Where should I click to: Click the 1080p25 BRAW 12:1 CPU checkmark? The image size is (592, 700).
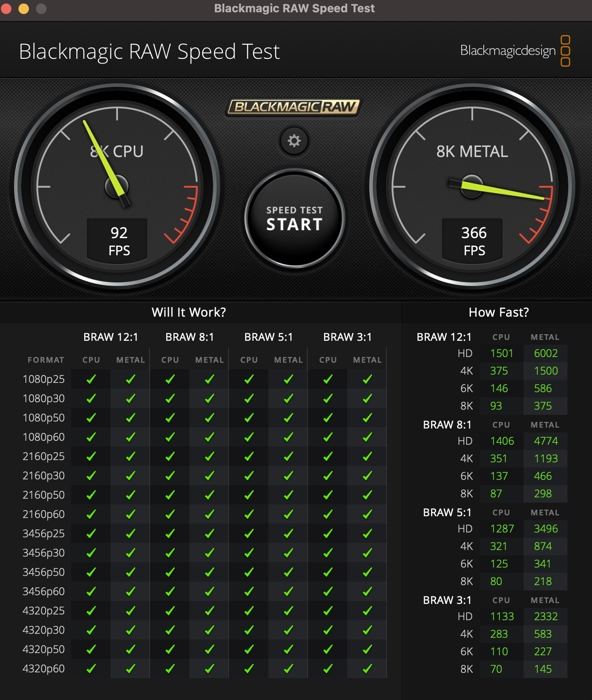pos(91,379)
